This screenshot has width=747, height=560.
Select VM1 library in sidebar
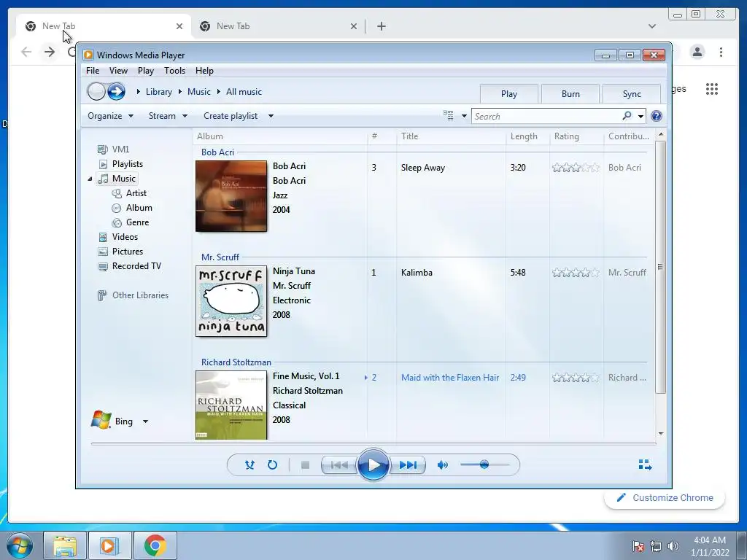(x=120, y=149)
